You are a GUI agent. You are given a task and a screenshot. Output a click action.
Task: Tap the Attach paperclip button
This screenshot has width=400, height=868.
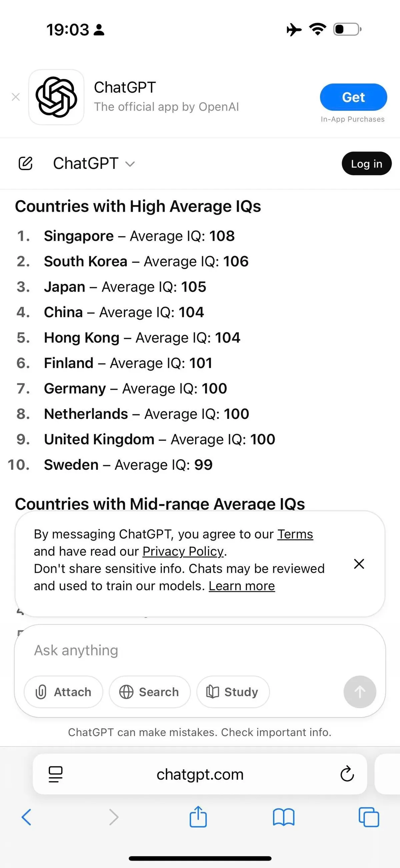point(63,692)
